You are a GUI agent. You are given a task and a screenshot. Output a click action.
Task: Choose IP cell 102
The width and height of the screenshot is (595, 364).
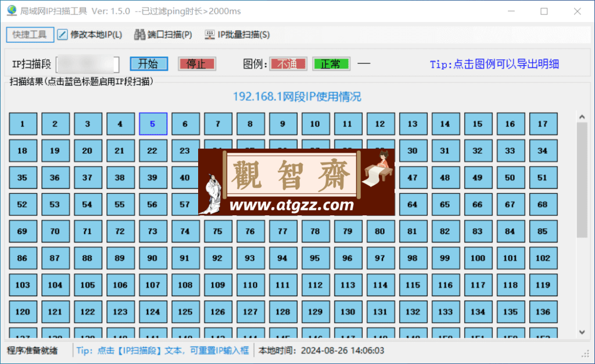[x=543, y=258]
